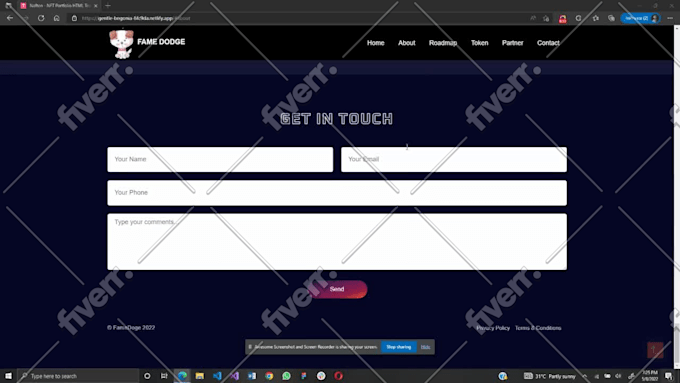The height and width of the screenshot is (383, 680).
Task: Open tab actions menu icon
Action: click(8, 6)
